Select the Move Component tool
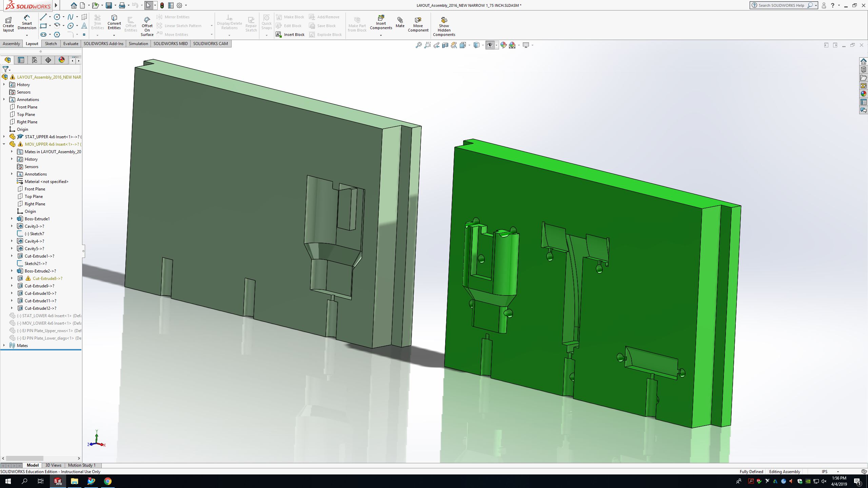Screen dimensions: 868x488 point(418,24)
